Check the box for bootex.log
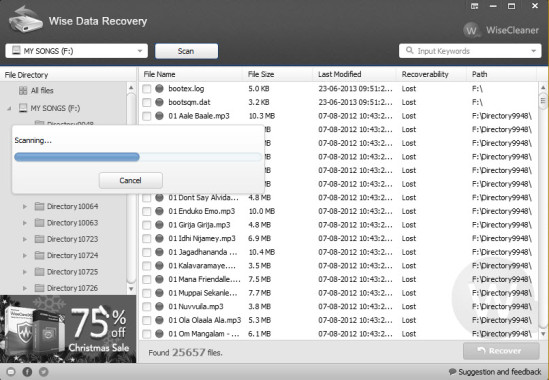Screen dimensions: 549x380 [x=147, y=89]
